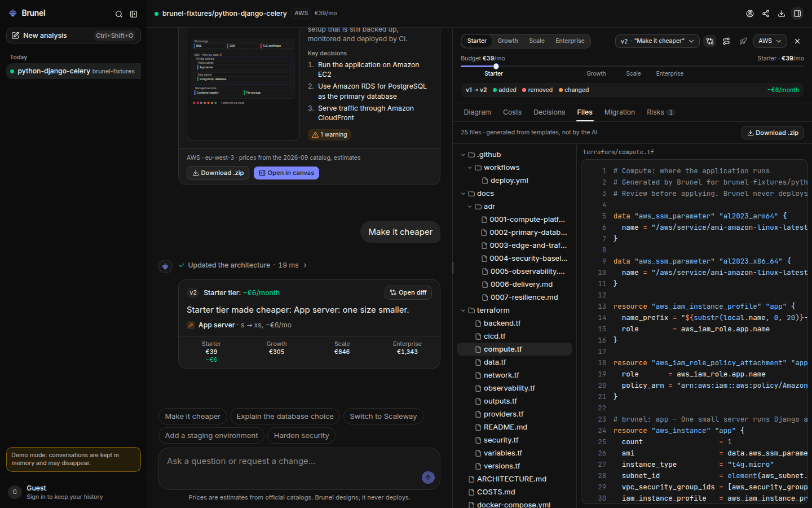Start a New analysis
This screenshot has width=812, height=508.
(x=73, y=36)
